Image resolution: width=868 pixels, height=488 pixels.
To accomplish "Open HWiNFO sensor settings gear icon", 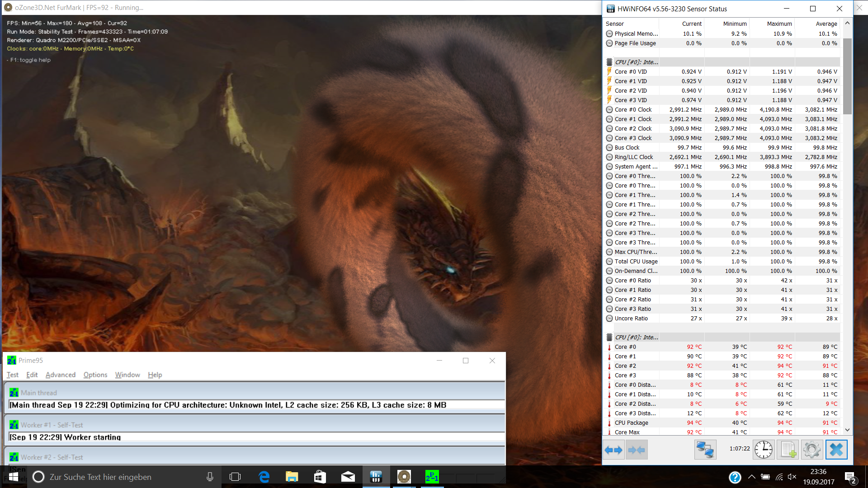I will (811, 450).
